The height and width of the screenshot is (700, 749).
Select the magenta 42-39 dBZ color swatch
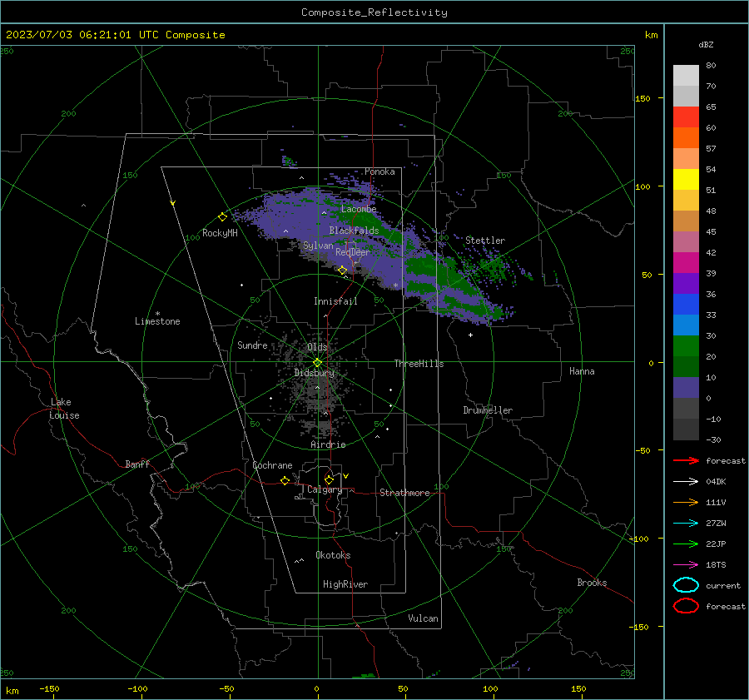click(x=686, y=263)
